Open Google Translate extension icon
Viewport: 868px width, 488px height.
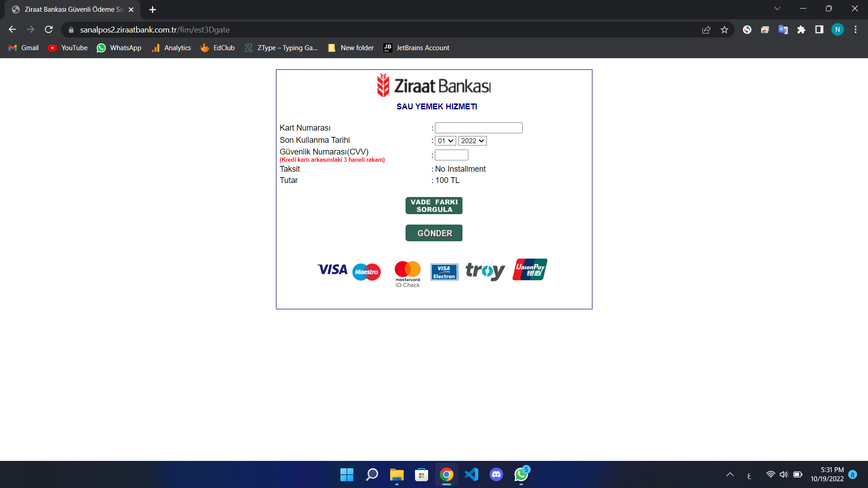click(783, 30)
